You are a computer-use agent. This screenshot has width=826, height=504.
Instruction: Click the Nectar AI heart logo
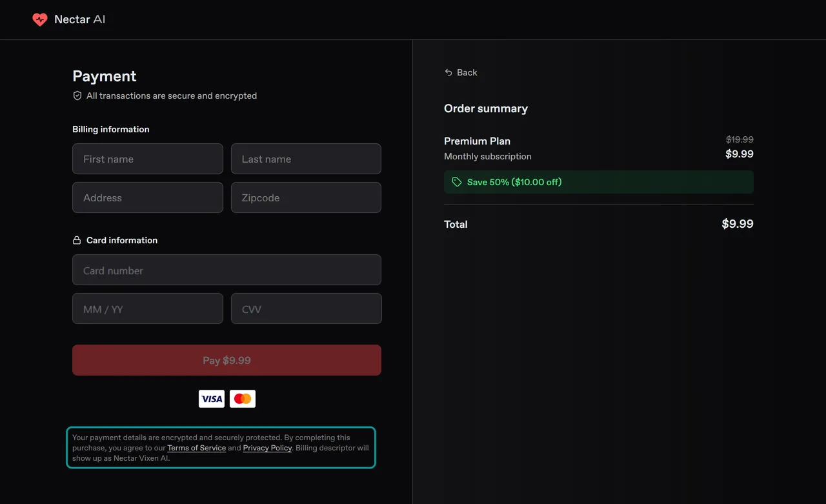tap(40, 19)
